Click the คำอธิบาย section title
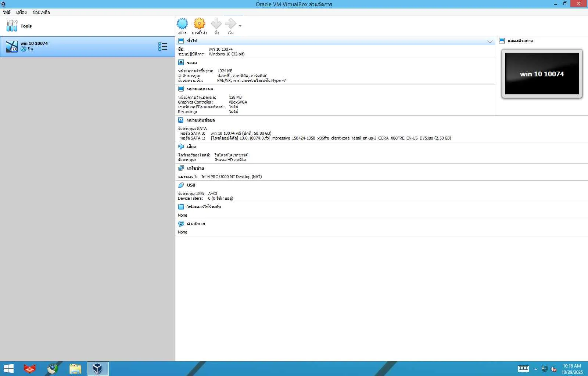The height and width of the screenshot is (376, 588). point(196,224)
